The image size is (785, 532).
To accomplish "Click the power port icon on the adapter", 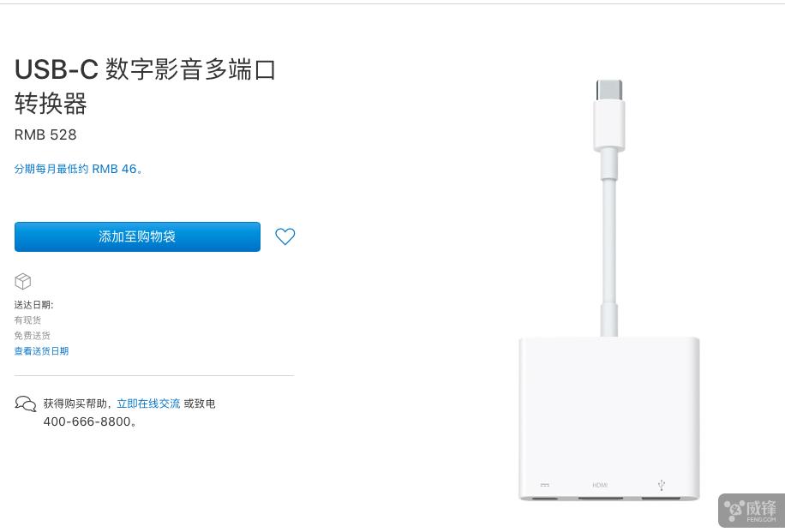I will pyautogui.click(x=544, y=483).
